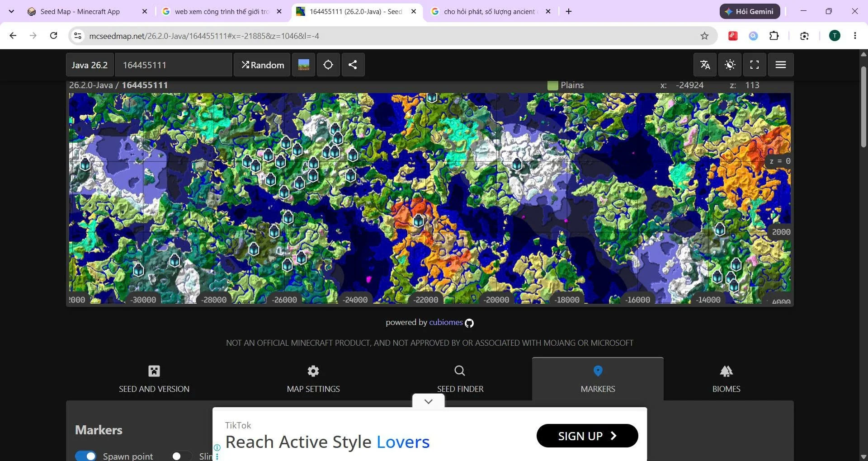Click the seed input field 164455111
The width and height of the screenshot is (868, 461).
click(x=174, y=65)
